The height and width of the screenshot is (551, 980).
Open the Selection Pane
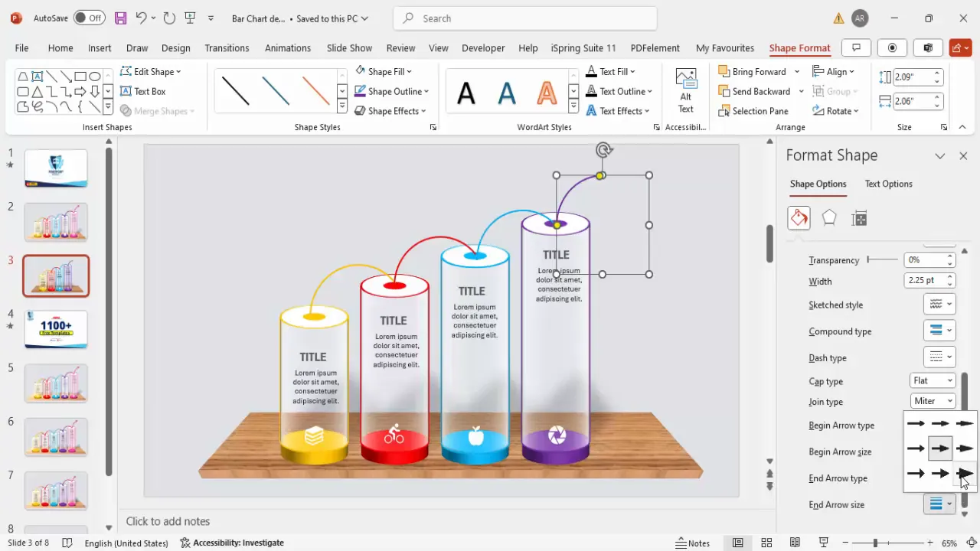tap(753, 111)
